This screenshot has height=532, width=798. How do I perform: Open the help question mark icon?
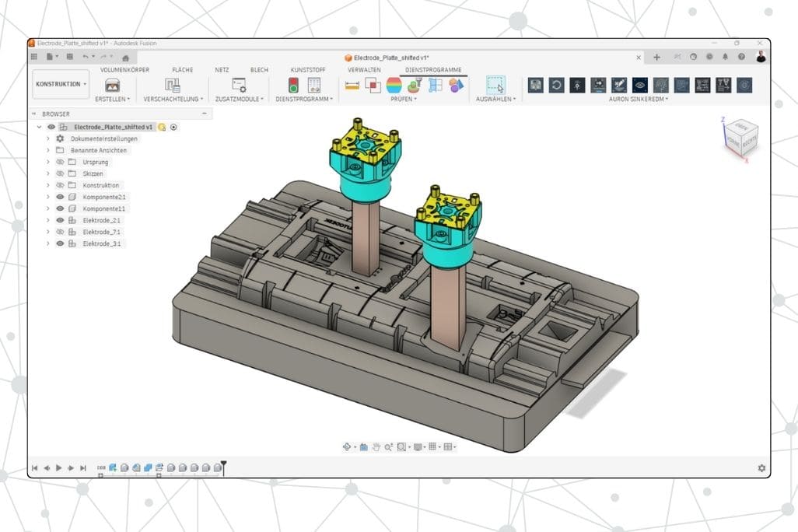[741, 57]
